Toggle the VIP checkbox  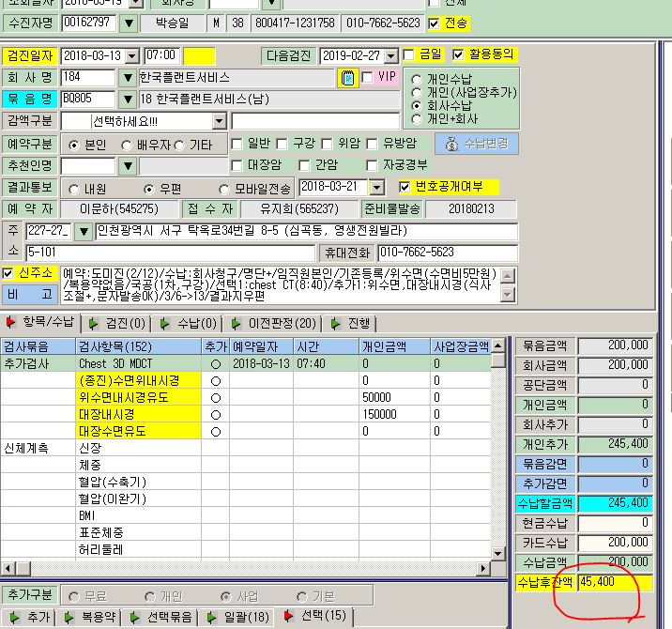pos(367,77)
